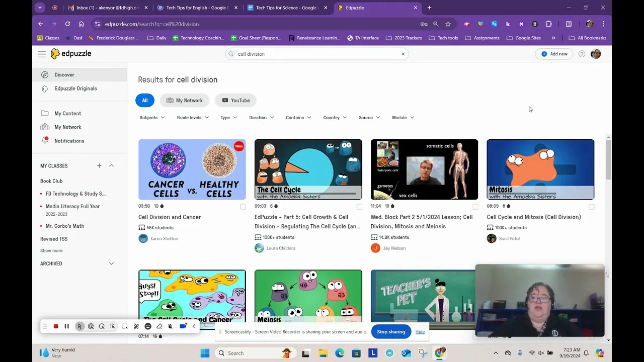
Task: Reload the page in Chrome
Action: pos(67,24)
